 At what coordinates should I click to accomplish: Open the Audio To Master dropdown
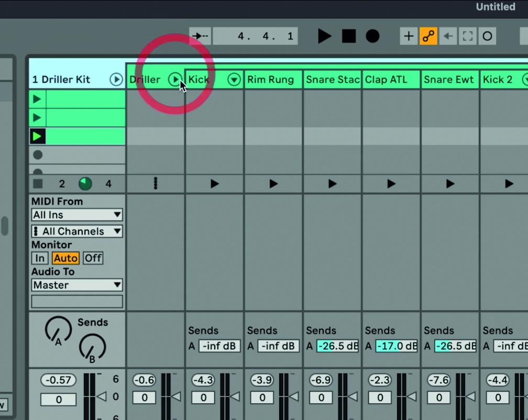point(77,285)
